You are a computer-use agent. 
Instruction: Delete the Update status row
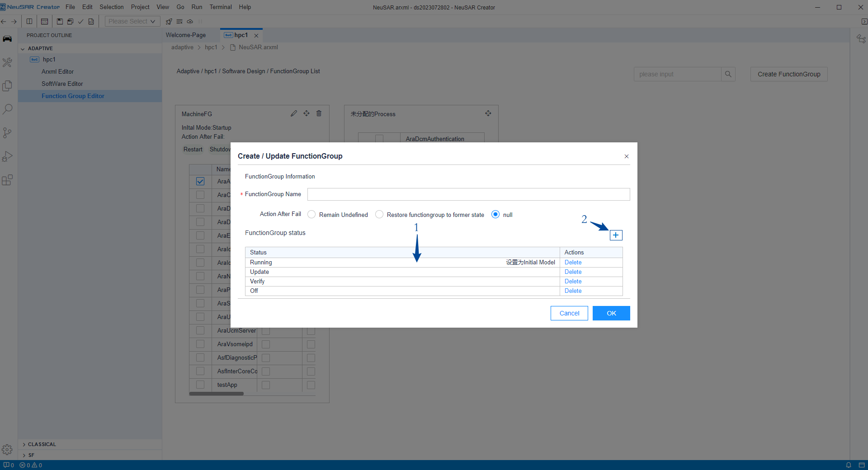(x=573, y=272)
